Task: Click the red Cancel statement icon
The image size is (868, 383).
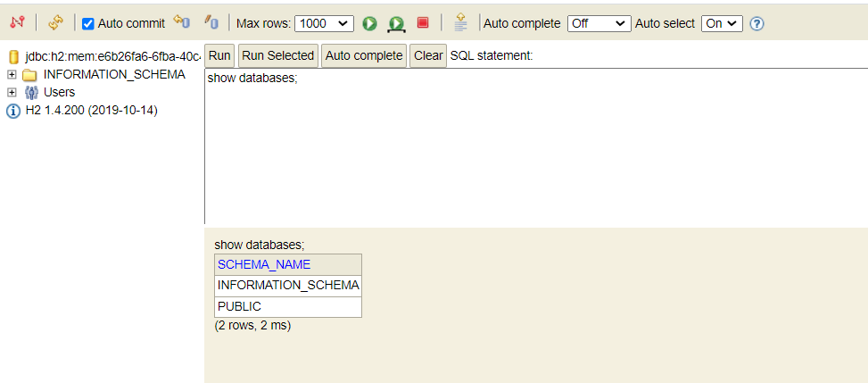Action: 423,22
